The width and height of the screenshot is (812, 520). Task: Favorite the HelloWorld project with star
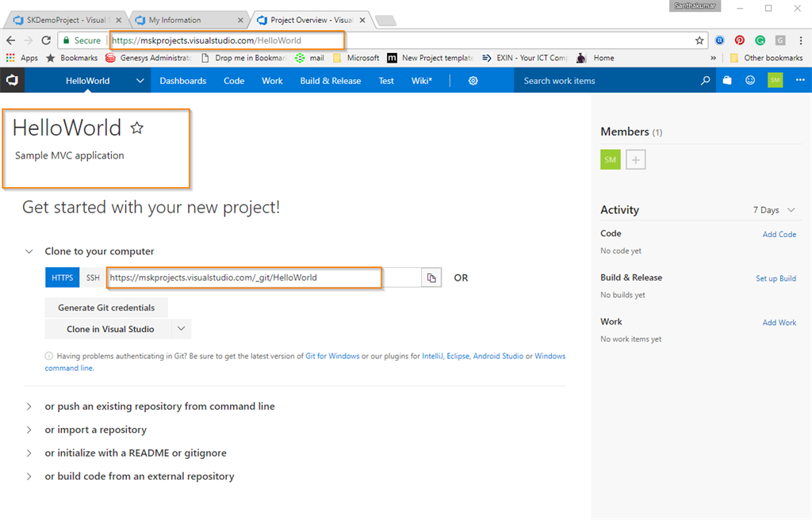[136, 128]
